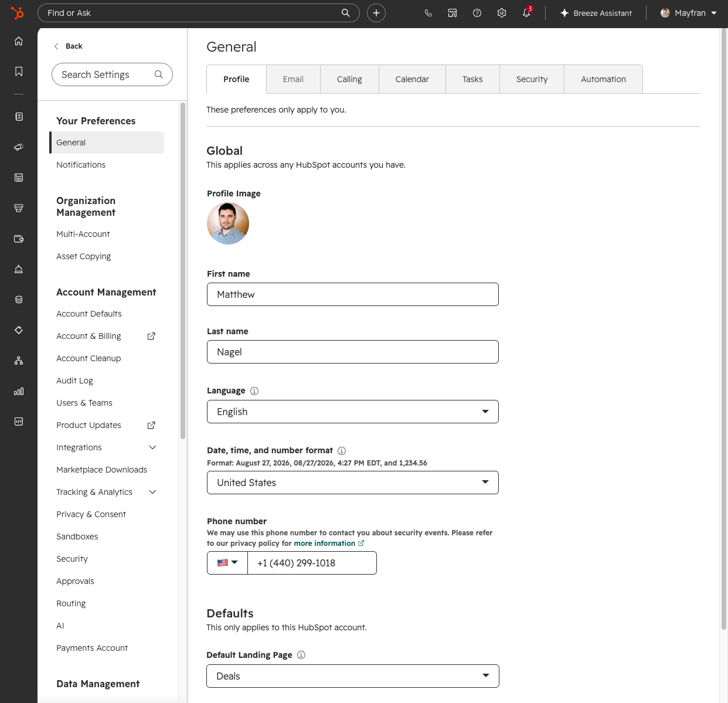Click the Last name field with Nagel
728x703 pixels.
click(353, 352)
